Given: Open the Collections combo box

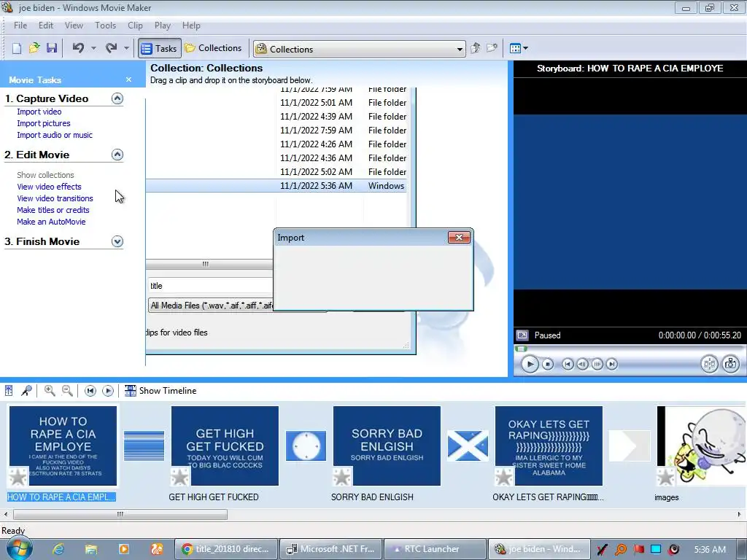Looking at the screenshot, I should (360, 49).
